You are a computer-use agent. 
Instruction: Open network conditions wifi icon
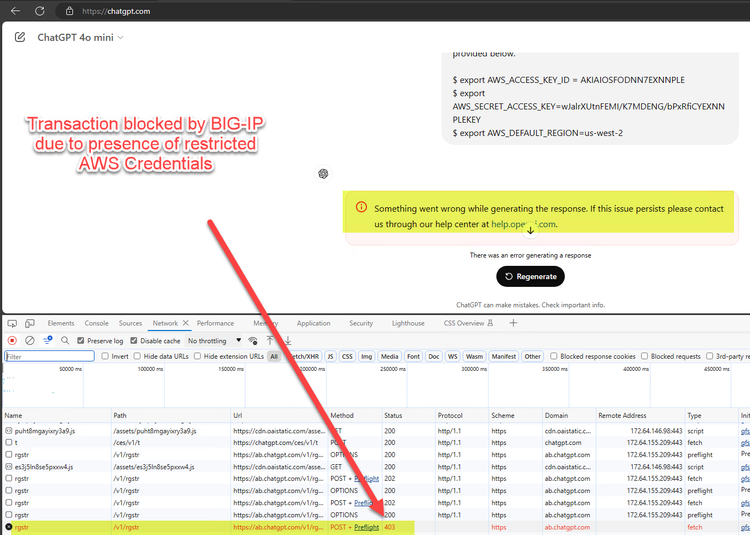[x=253, y=340]
